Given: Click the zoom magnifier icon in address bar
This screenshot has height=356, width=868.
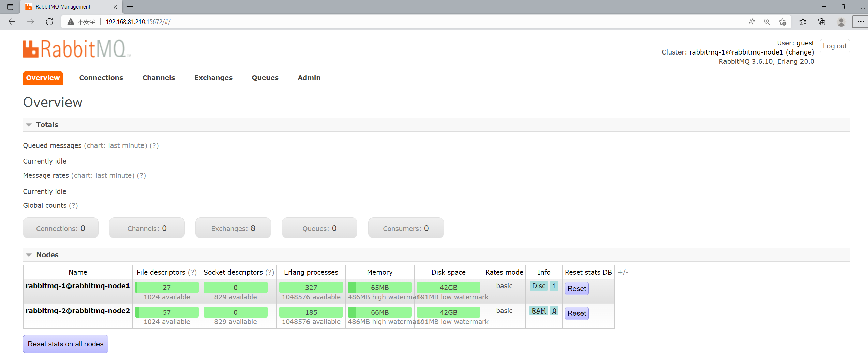Looking at the screenshot, I should click(767, 22).
